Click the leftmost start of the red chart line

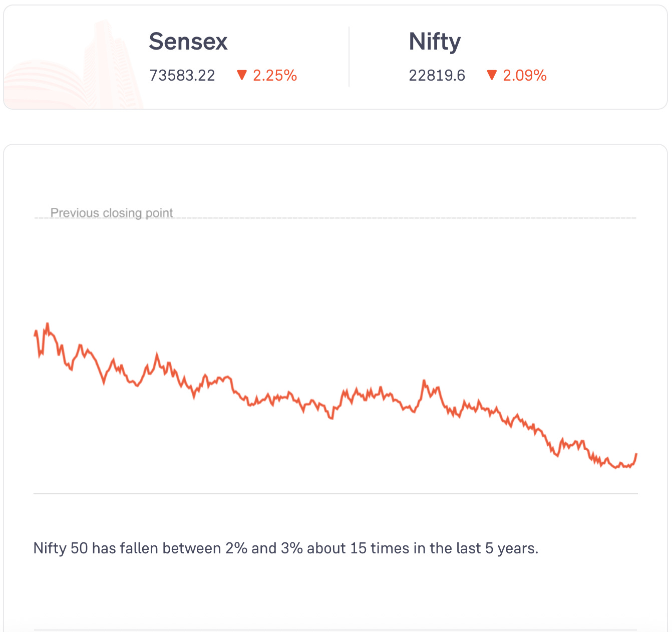click(35, 335)
